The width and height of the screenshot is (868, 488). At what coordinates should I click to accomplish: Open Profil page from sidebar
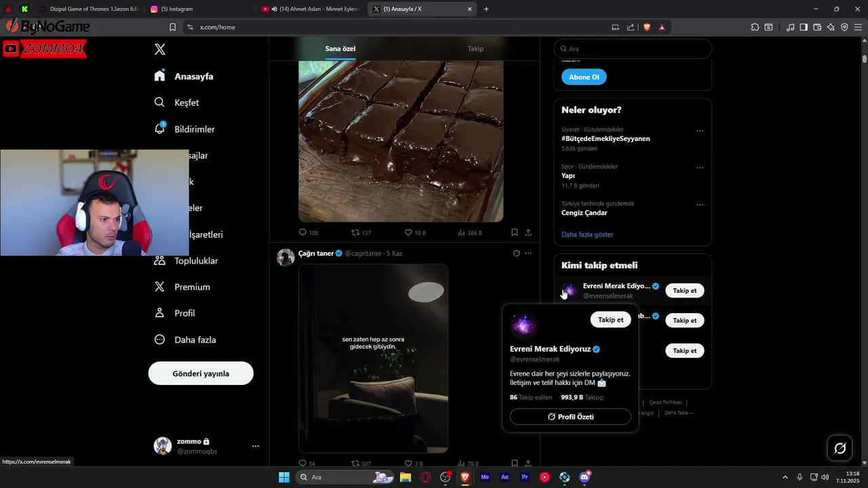tap(174, 313)
